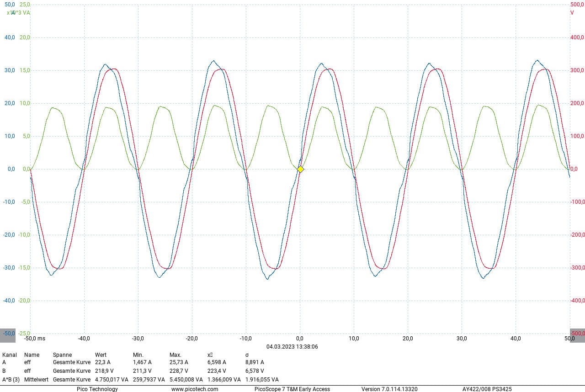The height and width of the screenshot is (392, 585).
Task: Click the Wert column header
Action: (101, 355)
